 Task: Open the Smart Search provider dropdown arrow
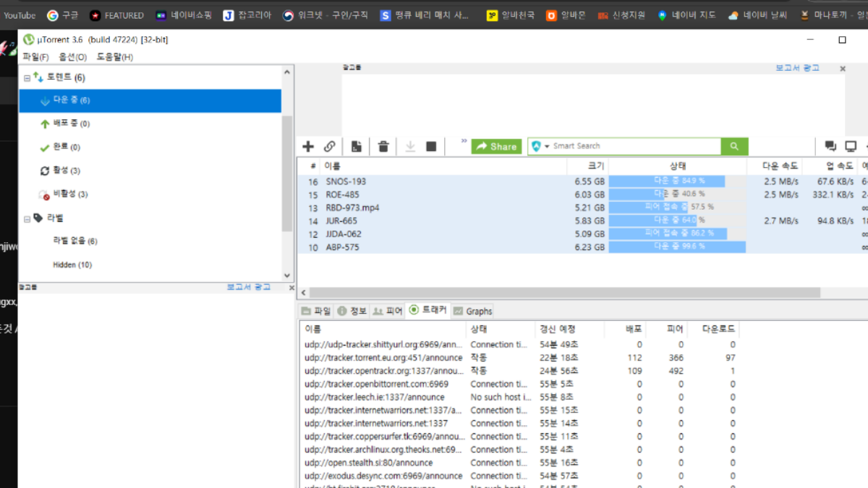point(547,147)
